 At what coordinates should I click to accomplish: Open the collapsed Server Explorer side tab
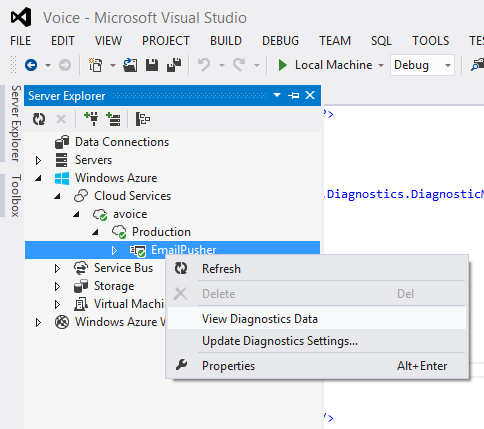[x=16, y=123]
